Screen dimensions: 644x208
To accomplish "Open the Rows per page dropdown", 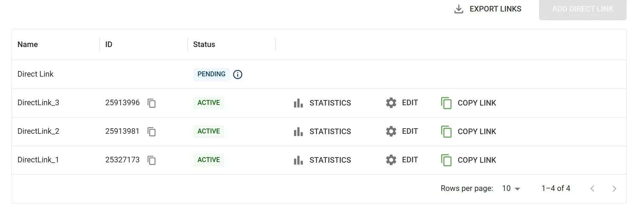I will click(511, 189).
